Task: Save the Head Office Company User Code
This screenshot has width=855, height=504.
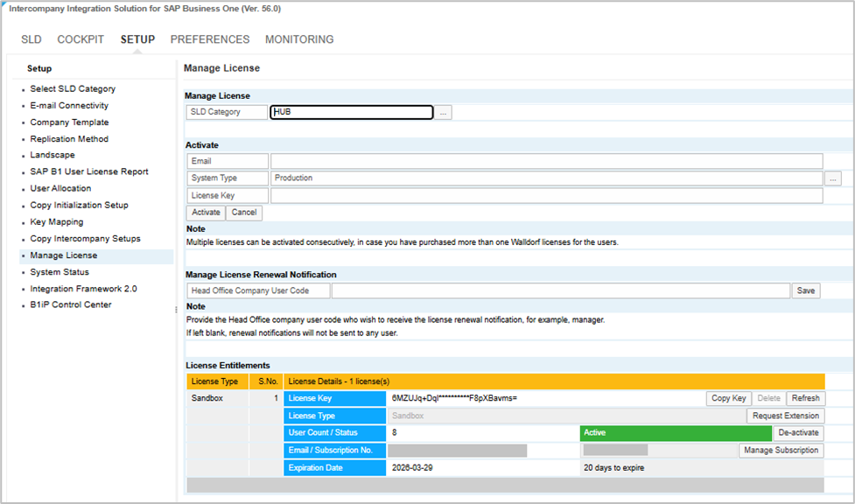Action: (x=806, y=290)
